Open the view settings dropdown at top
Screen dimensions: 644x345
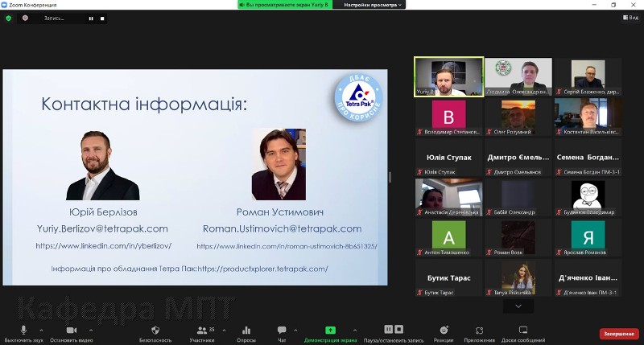[372, 5]
